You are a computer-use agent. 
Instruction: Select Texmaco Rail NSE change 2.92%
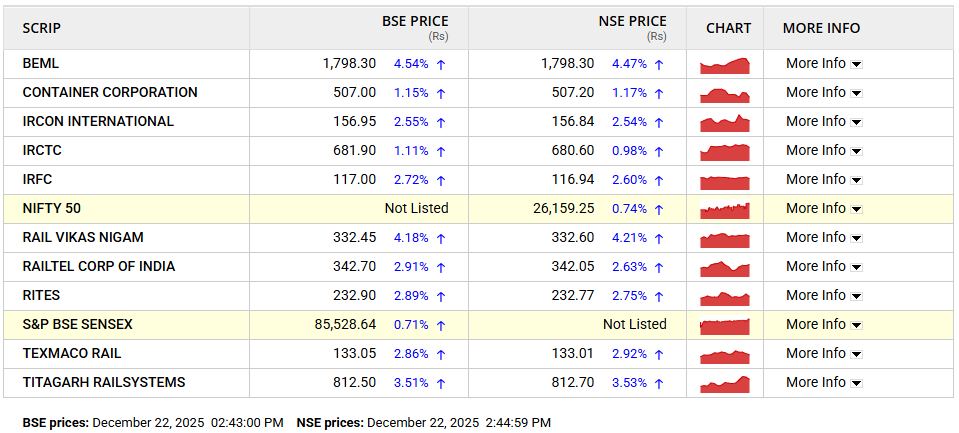629,353
